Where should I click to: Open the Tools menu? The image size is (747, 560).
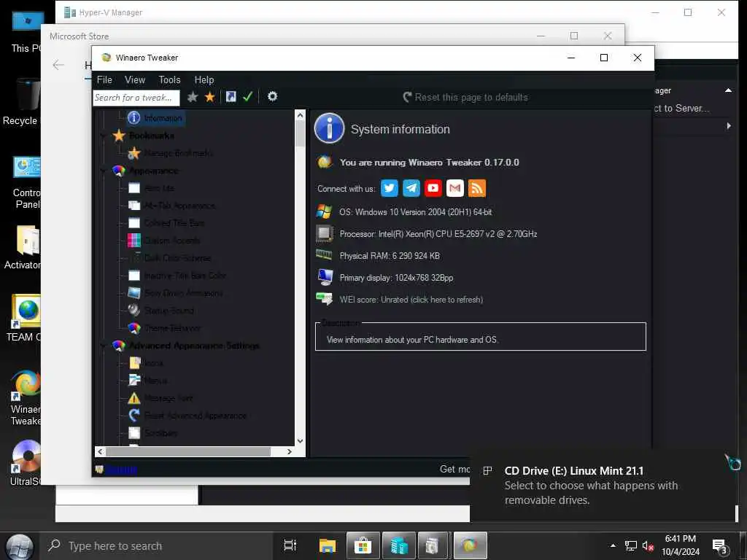point(169,79)
